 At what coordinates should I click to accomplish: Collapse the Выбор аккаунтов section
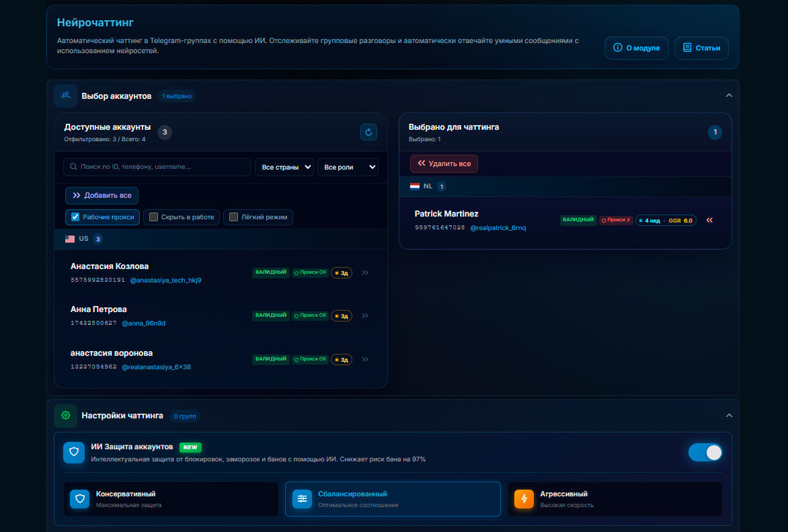pyautogui.click(x=730, y=96)
